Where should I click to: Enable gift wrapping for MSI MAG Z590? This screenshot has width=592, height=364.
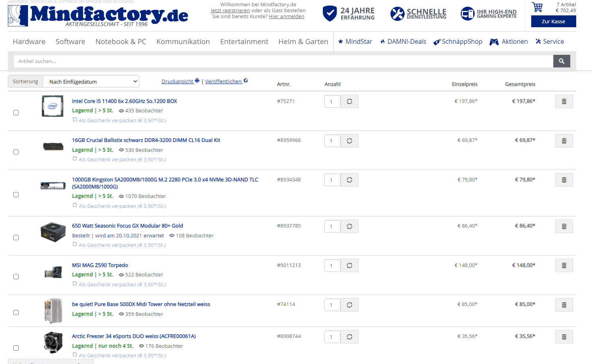click(75, 284)
